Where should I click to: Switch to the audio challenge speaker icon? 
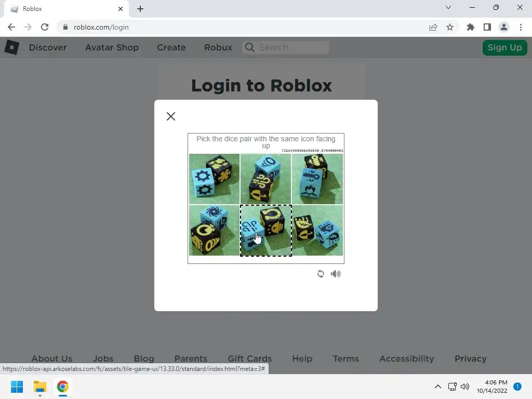[x=336, y=274]
